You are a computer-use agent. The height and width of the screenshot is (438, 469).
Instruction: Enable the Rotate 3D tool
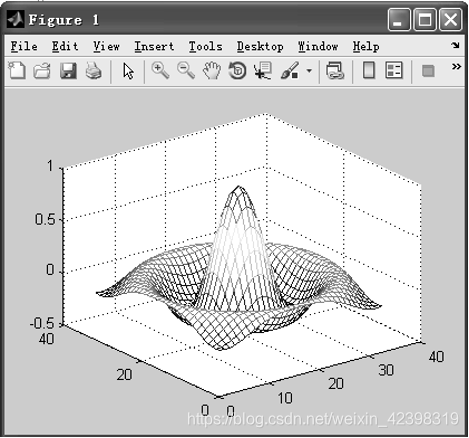(x=237, y=71)
